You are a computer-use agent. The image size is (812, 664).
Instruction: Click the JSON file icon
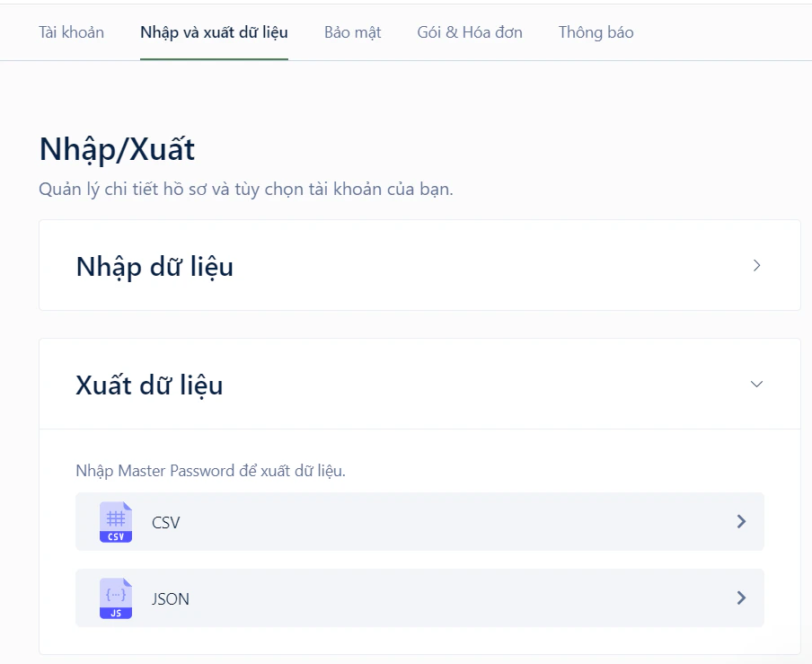click(114, 598)
